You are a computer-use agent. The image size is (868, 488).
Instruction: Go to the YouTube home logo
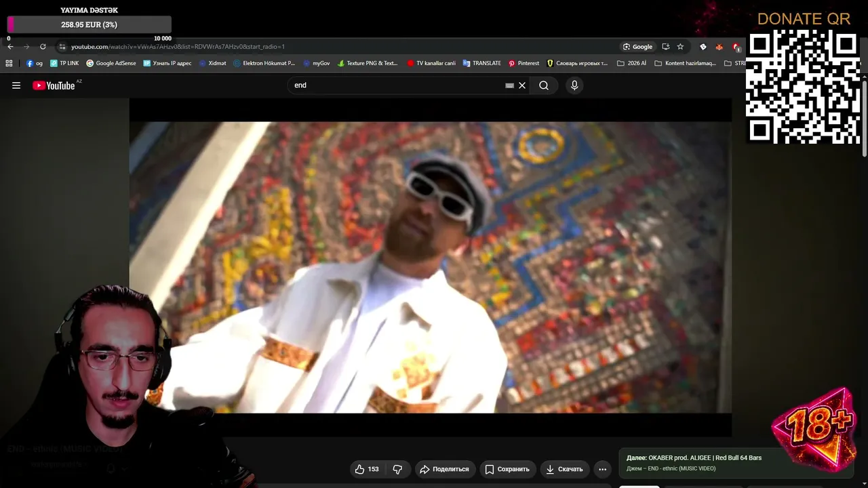click(54, 85)
